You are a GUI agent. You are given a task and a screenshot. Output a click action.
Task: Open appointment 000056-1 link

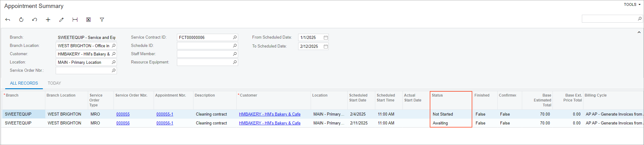(165, 123)
